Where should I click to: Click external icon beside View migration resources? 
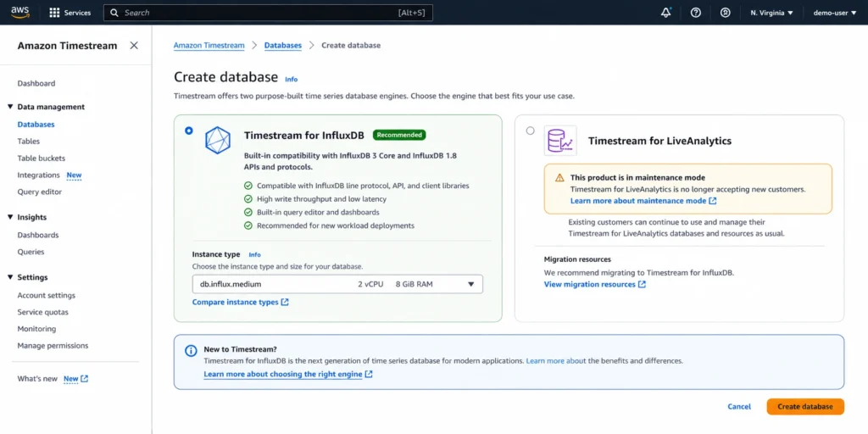[643, 285]
